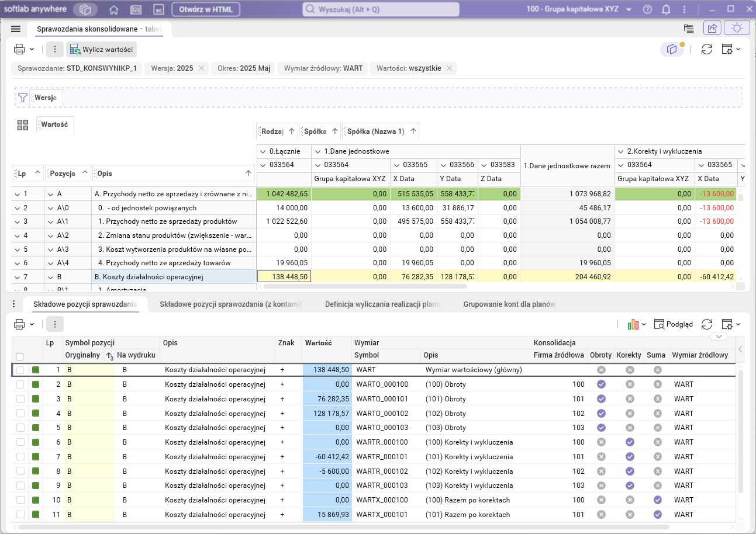This screenshot has height=534, width=756.
Task: Toggle the light bulb theme icon
Action: 737,28
